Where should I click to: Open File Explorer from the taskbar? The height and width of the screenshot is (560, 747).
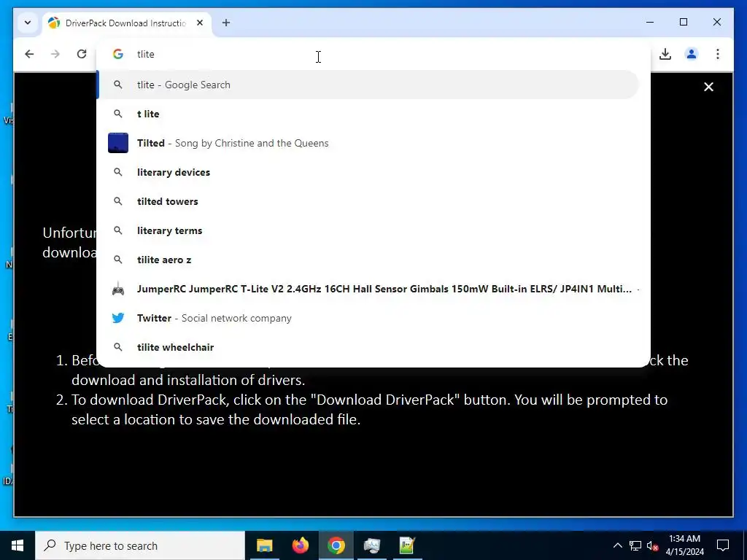pyautogui.click(x=264, y=545)
